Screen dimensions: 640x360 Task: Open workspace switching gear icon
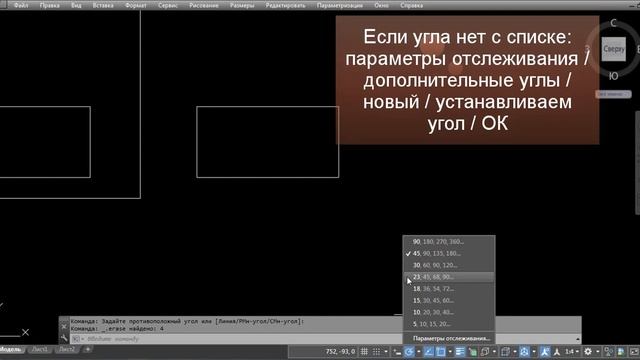pos(588,351)
